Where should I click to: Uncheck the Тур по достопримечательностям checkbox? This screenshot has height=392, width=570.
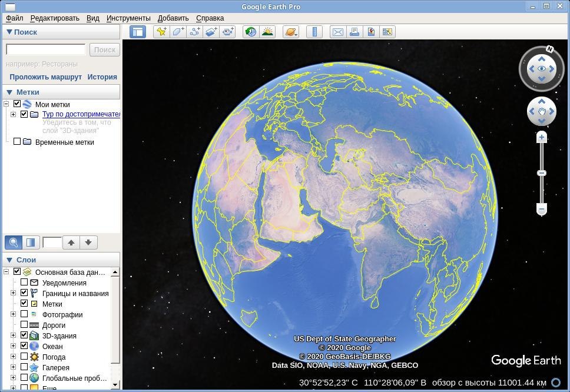(x=24, y=114)
